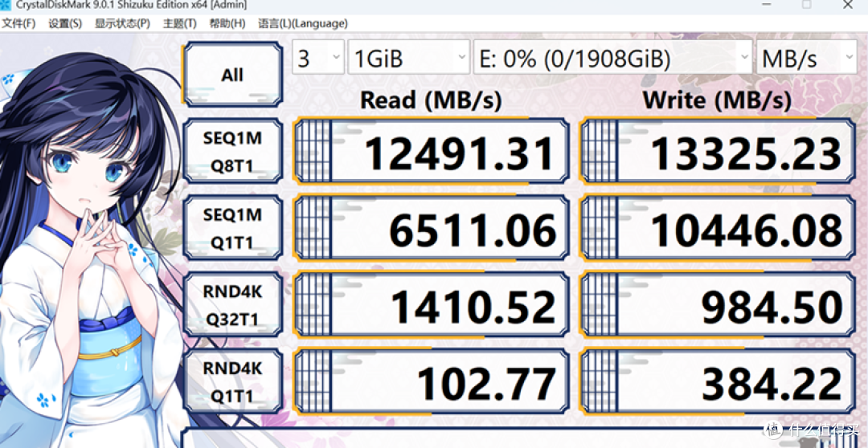Select the 984.50 random write result
This screenshot has height=448, width=868.
point(718,305)
